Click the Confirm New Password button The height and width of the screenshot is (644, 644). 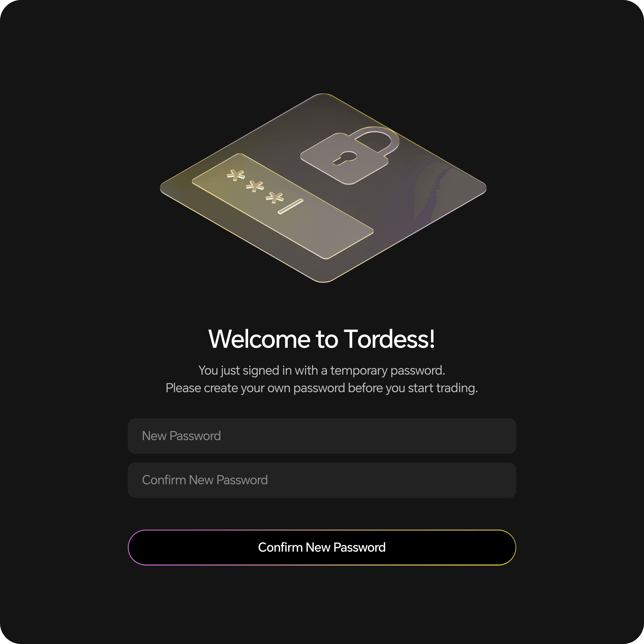(322, 548)
